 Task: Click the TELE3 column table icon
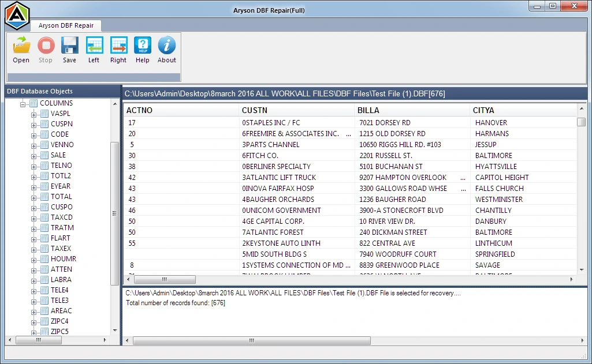tap(44, 300)
